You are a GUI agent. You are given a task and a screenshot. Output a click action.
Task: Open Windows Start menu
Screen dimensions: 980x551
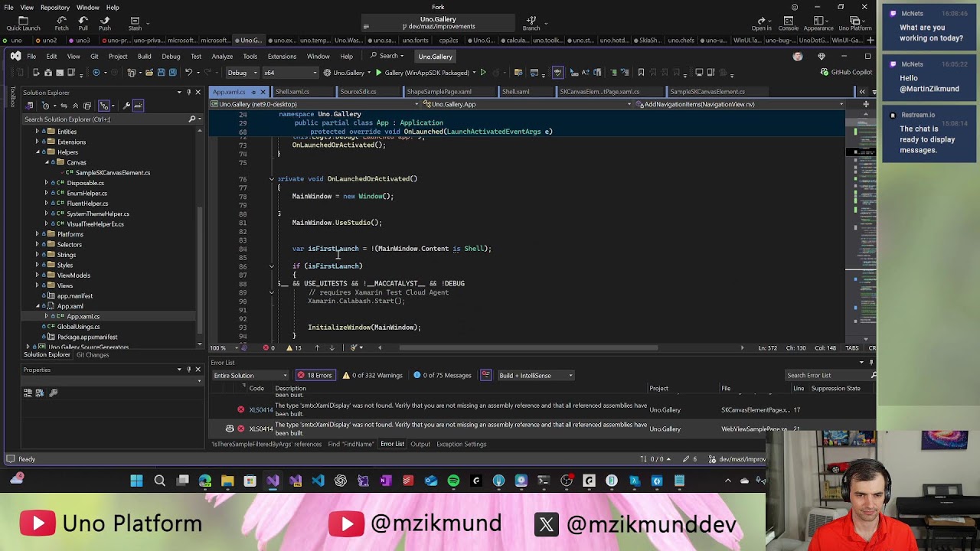(x=136, y=481)
